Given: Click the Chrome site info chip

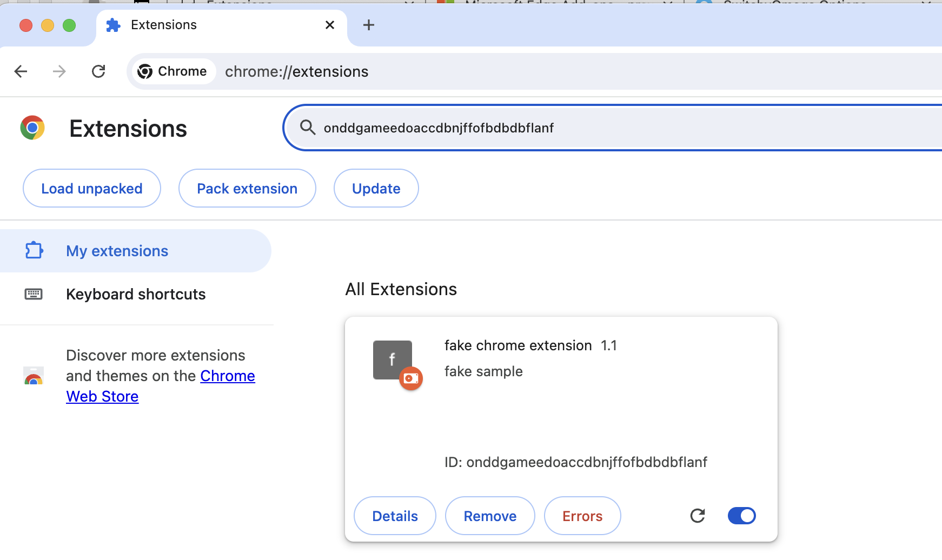Looking at the screenshot, I should [173, 71].
